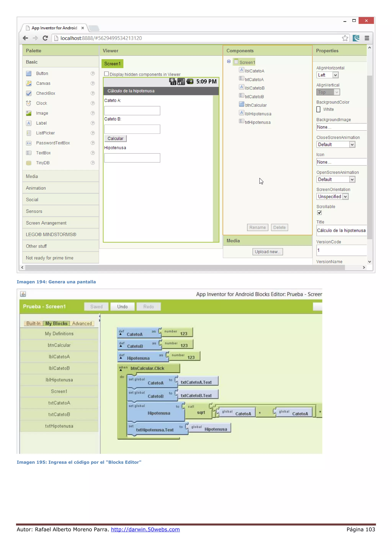Open the My Definitions drawer
The width and height of the screenshot is (392, 555).
point(59,334)
